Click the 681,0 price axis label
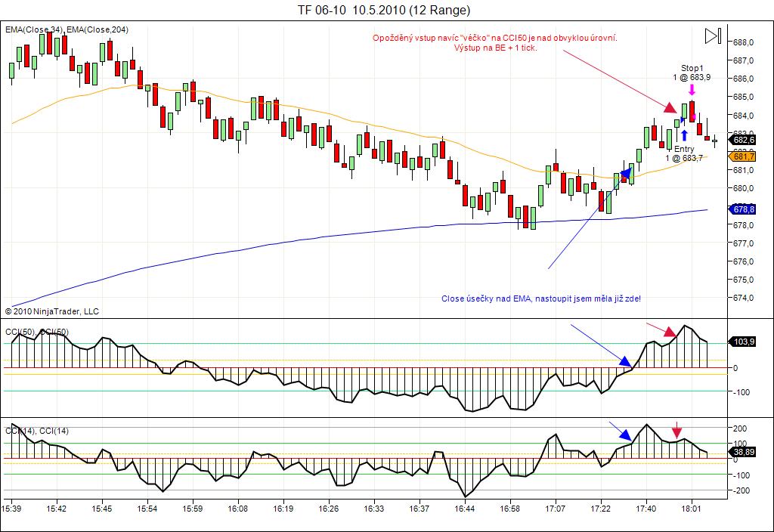This screenshot has height=532, width=774. (x=744, y=170)
